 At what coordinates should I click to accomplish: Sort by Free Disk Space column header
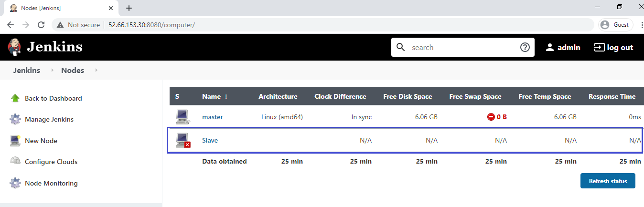point(408,96)
